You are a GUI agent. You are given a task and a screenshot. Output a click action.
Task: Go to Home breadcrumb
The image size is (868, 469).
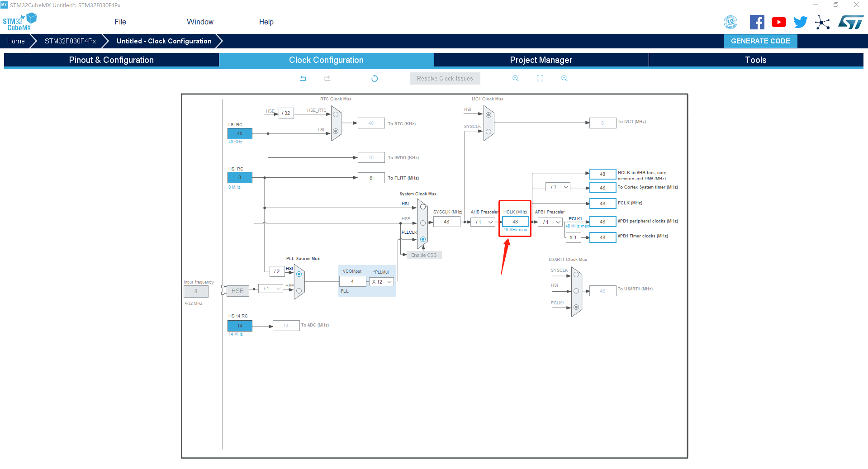click(x=16, y=41)
